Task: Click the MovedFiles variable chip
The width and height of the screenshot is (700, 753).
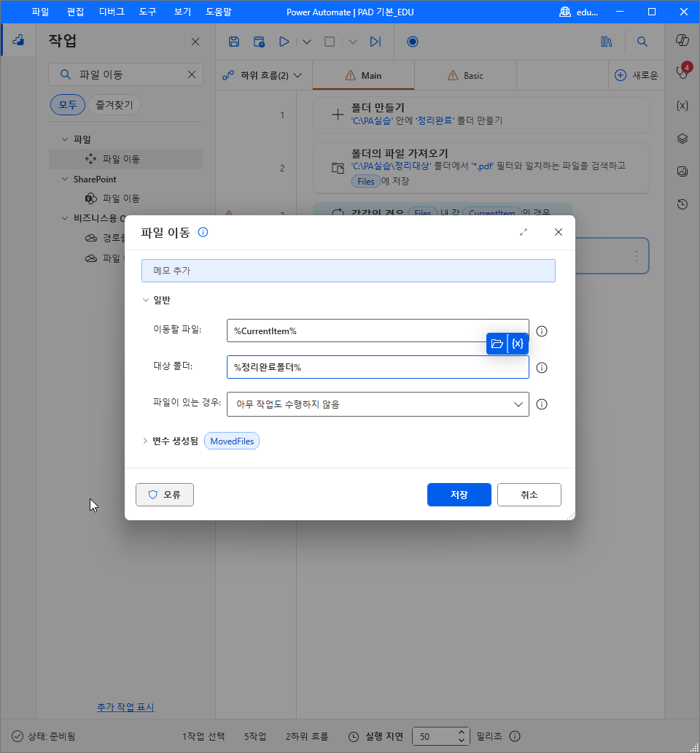Action: pos(232,441)
